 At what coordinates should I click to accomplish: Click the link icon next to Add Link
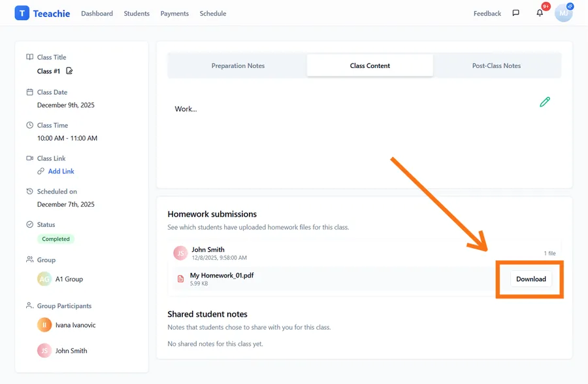41,171
